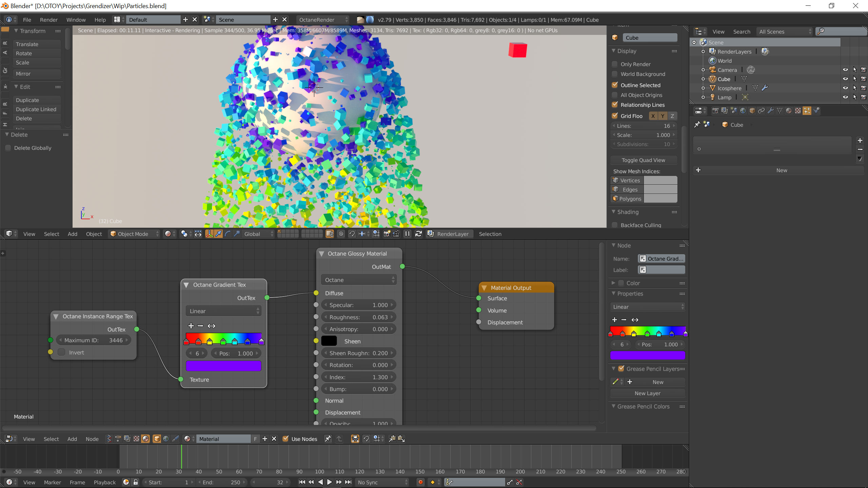Click the flip color ramp arrows icon
Viewport: 868px width, 488px height.
(x=211, y=326)
